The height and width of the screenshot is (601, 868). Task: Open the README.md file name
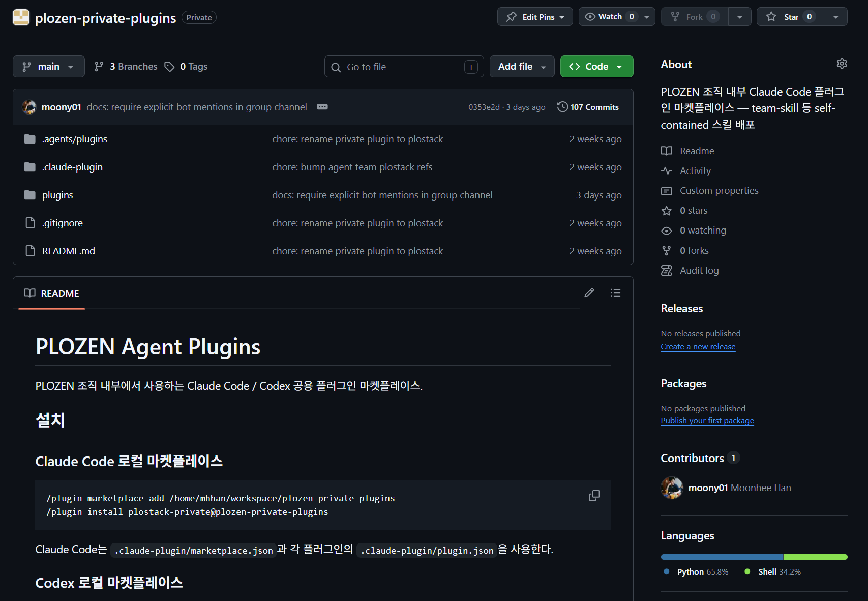(69, 251)
